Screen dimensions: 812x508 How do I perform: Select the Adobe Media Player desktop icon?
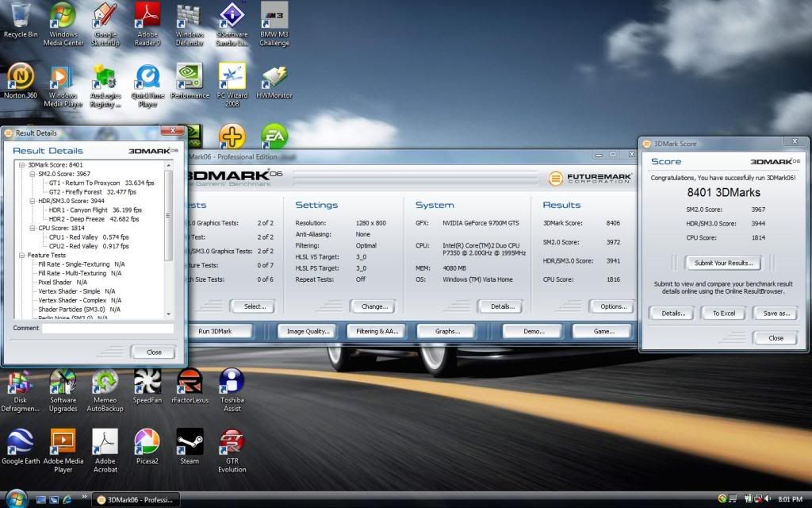pos(63,451)
